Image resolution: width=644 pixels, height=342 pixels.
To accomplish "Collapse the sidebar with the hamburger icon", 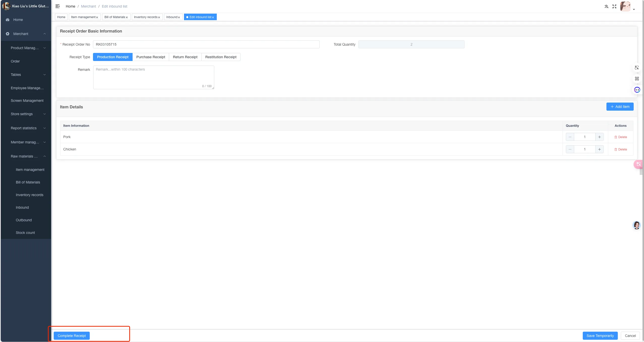I will pyautogui.click(x=57, y=6).
